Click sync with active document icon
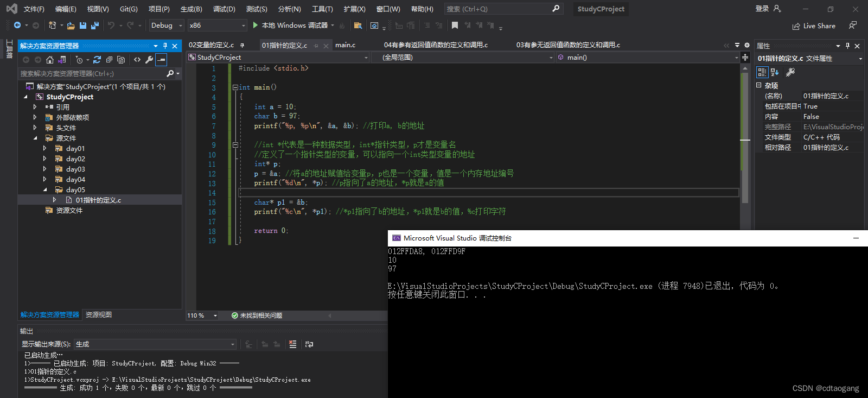 pyautogui.click(x=97, y=60)
